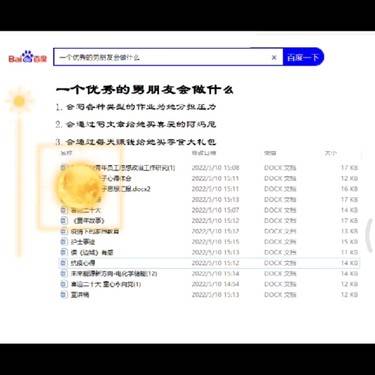
Task: Select the 未来能源新方向-电化学储能(12) document icon
Action: [x=64, y=273]
